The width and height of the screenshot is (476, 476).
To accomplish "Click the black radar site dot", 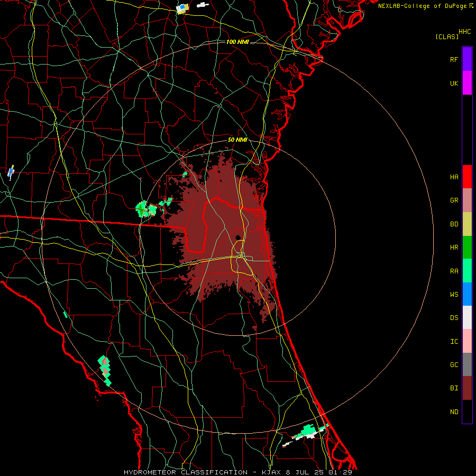I will 238,237.
